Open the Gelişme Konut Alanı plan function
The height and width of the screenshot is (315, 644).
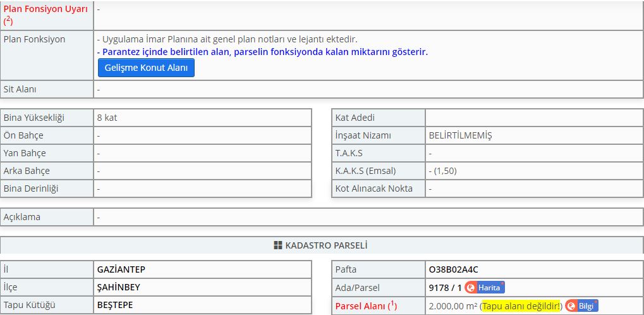click(146, 68)
